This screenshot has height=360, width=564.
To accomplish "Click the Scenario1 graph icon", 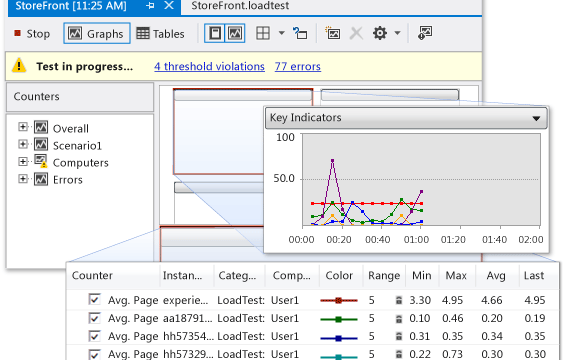I will tap(41, 145).
